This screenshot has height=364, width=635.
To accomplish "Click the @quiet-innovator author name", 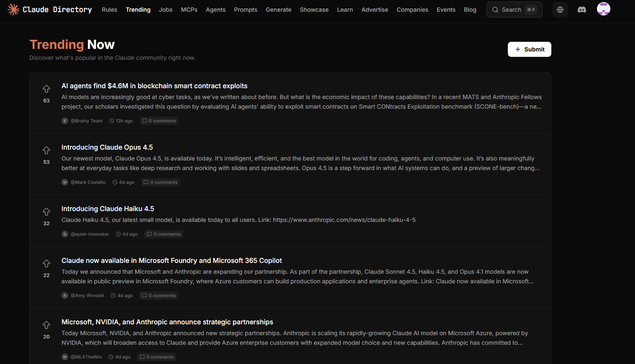I will click(90, 234).
